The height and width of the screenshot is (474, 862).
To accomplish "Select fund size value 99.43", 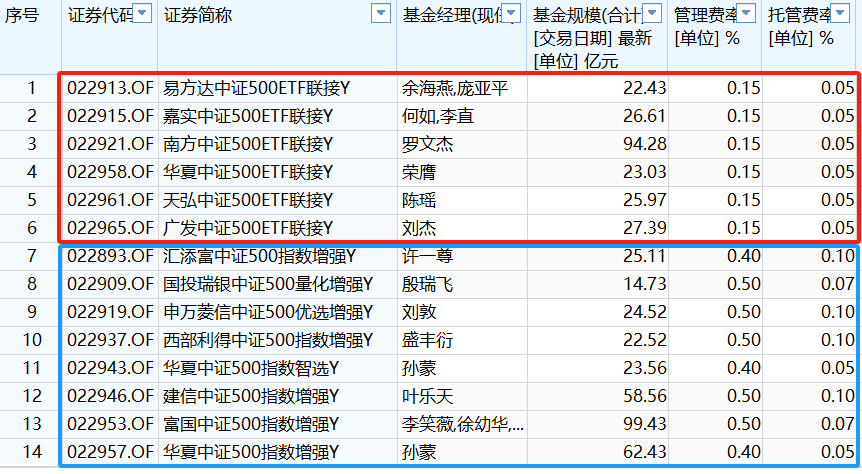I will 645,425.
